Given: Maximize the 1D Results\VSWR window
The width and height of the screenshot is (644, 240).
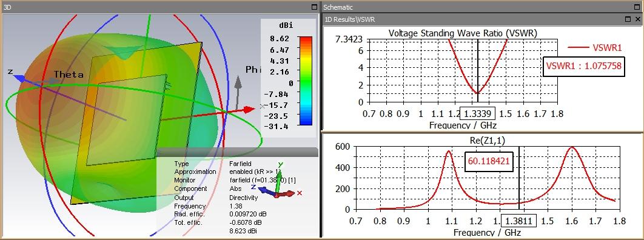Looking at the screenshot, I should coord(628,19).
